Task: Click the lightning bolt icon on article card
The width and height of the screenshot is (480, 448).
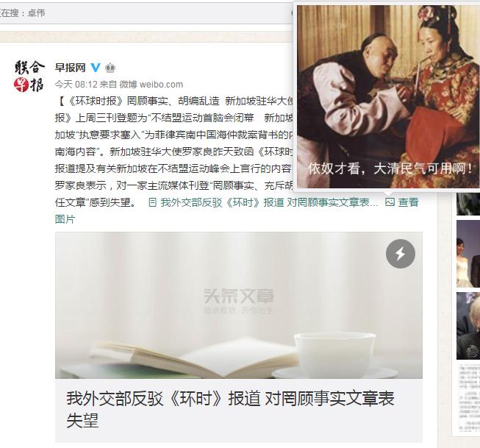Action: (x=401, y=254)
